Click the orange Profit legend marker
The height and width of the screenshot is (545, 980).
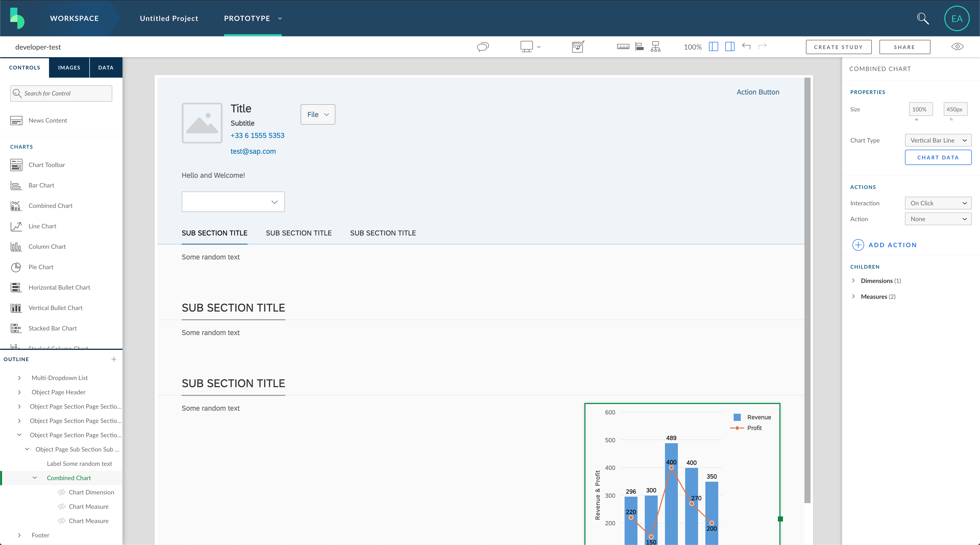737,428
